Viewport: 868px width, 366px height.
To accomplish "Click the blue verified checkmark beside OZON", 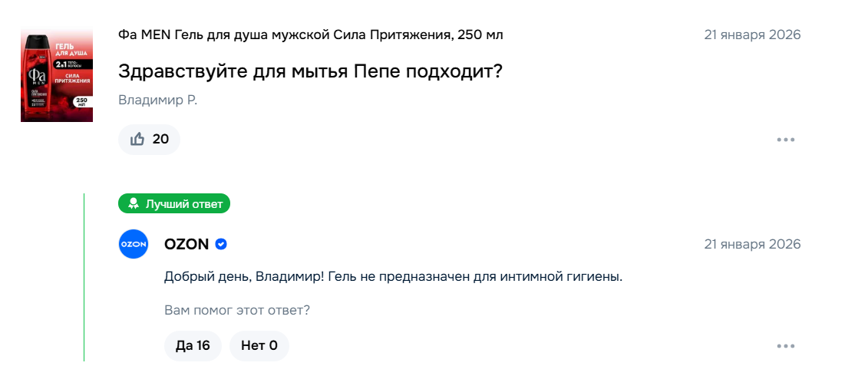I will (221, 244).
